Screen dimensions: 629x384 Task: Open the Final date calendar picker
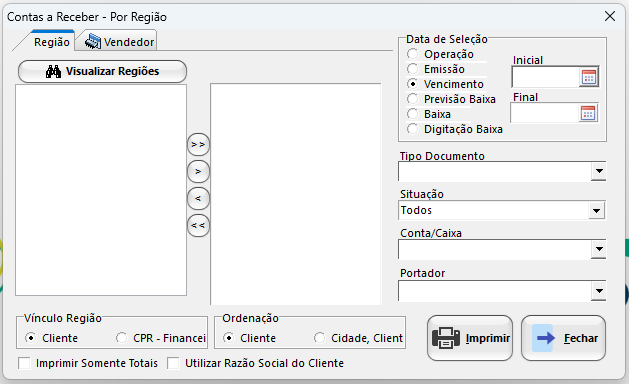click(x=588, y=114)
